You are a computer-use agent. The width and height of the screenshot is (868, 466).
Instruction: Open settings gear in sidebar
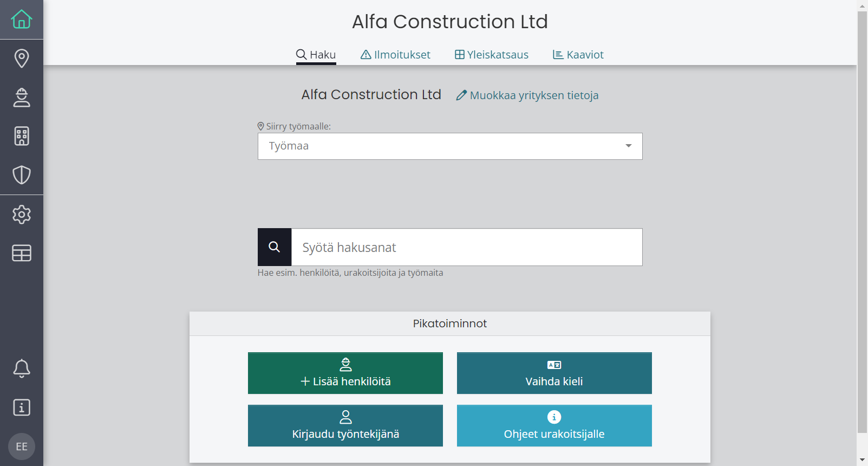click(22, 215)
